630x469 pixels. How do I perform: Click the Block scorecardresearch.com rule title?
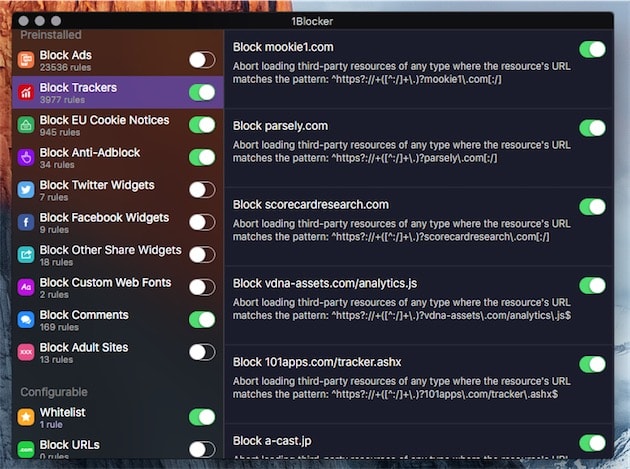[311, 205]
